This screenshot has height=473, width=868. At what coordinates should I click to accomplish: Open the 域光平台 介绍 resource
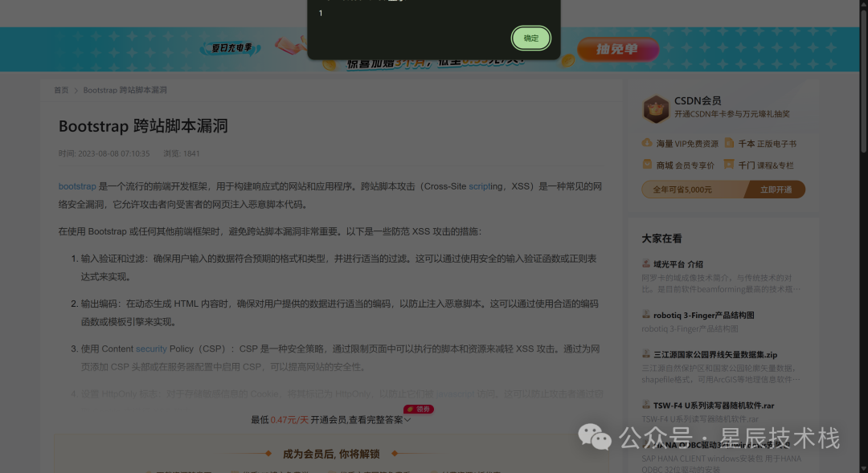pyautogui.click(x=678, y=263)
